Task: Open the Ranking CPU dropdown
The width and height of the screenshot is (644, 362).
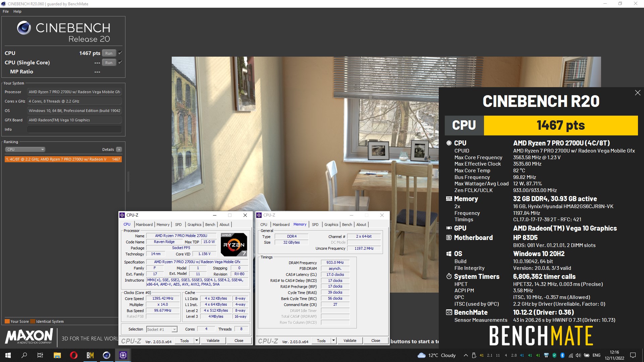Action: (25, 149)
